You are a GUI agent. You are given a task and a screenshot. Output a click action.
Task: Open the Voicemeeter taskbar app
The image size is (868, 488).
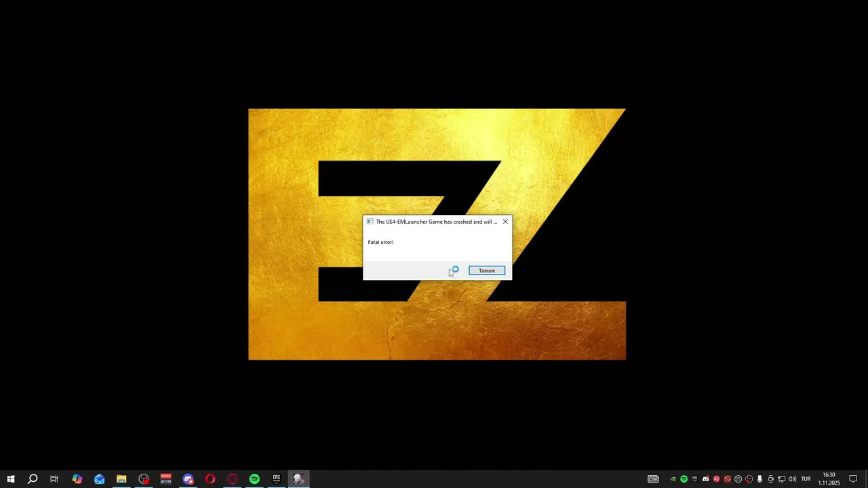tap(166, 479)
